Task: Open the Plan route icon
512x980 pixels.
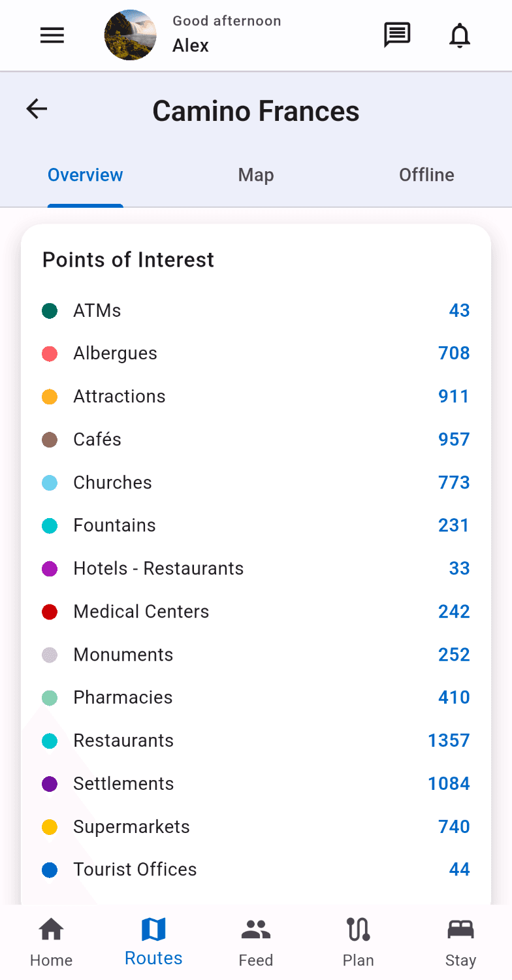Action: coord(359,929)
